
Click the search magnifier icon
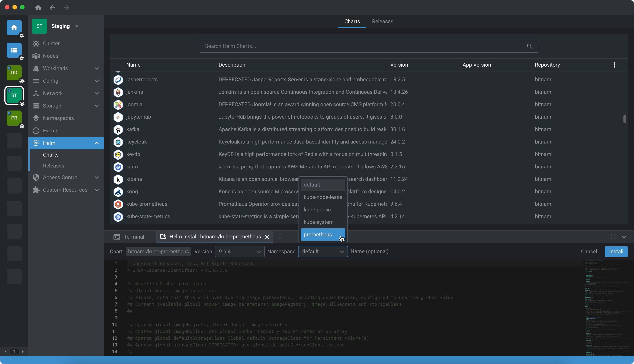[529, 46]
